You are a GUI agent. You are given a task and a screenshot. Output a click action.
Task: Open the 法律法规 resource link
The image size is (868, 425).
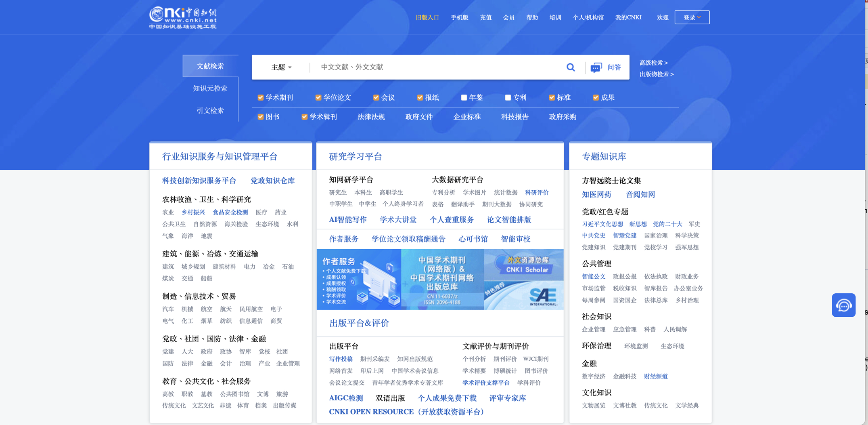[371, 117]
